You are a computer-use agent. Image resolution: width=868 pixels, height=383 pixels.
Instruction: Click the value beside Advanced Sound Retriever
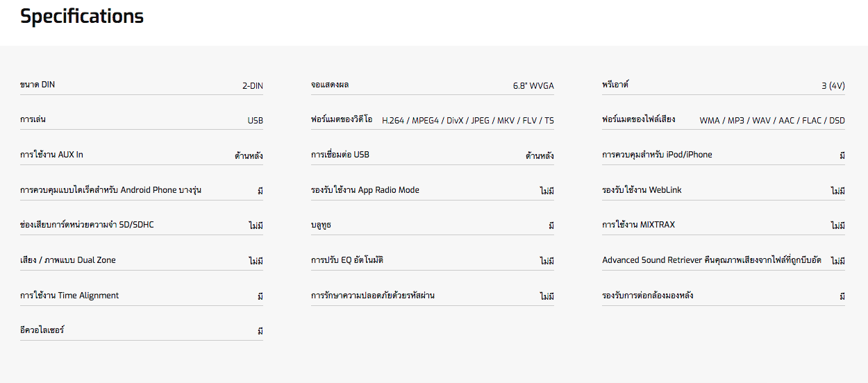(837, 261)
